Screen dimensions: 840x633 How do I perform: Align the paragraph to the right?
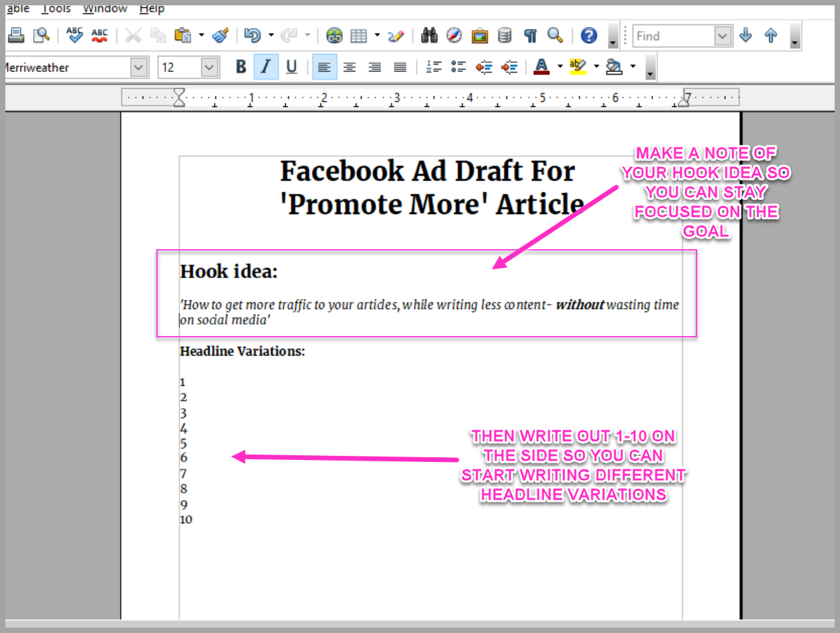tap(375, 67)
